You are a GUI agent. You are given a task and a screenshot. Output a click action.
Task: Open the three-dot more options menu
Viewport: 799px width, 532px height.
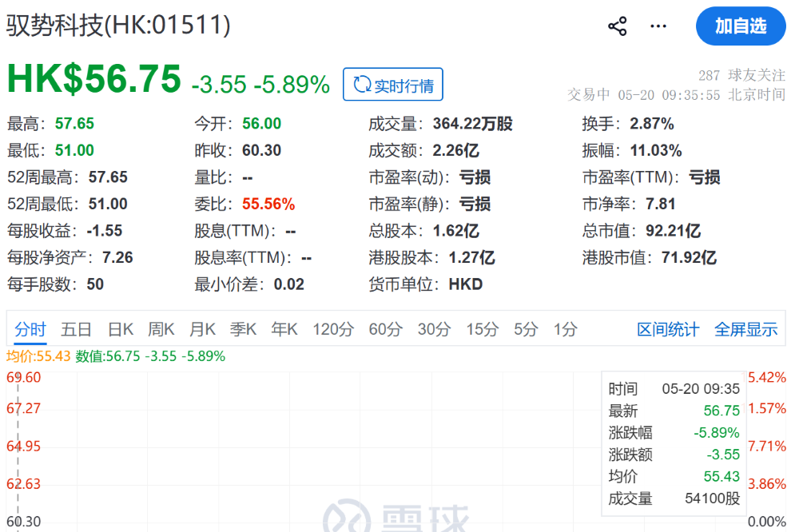click(658, 26)
